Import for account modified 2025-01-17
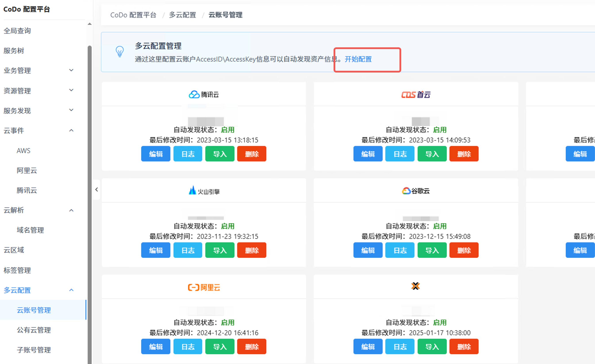Viewport: 595px width, 364px height. (x=432, y=346)
